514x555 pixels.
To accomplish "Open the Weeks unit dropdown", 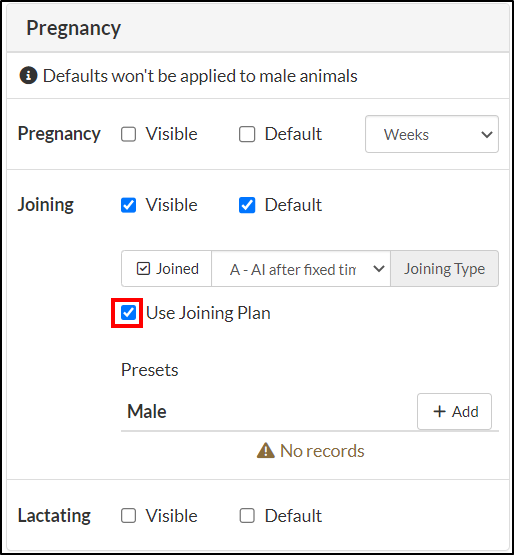I will 432,134.
